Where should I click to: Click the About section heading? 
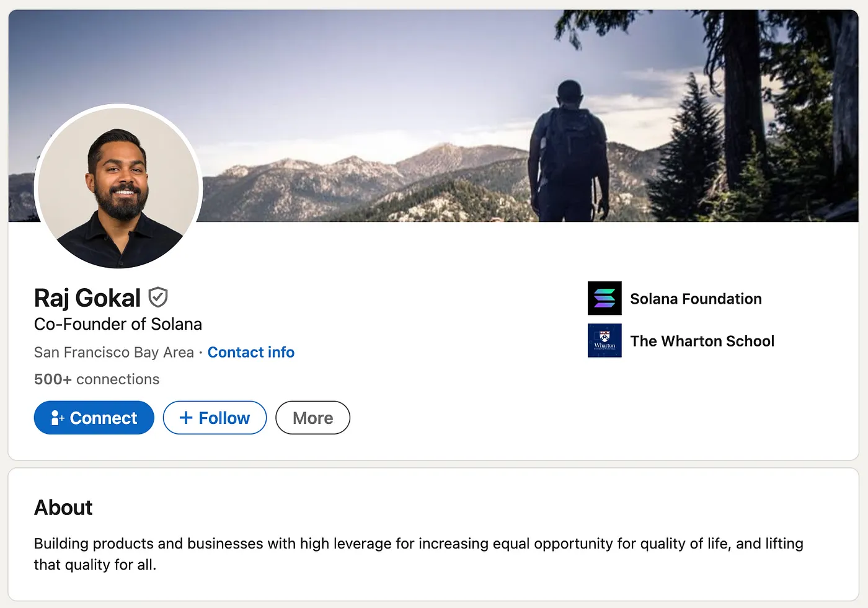point(63,508)
